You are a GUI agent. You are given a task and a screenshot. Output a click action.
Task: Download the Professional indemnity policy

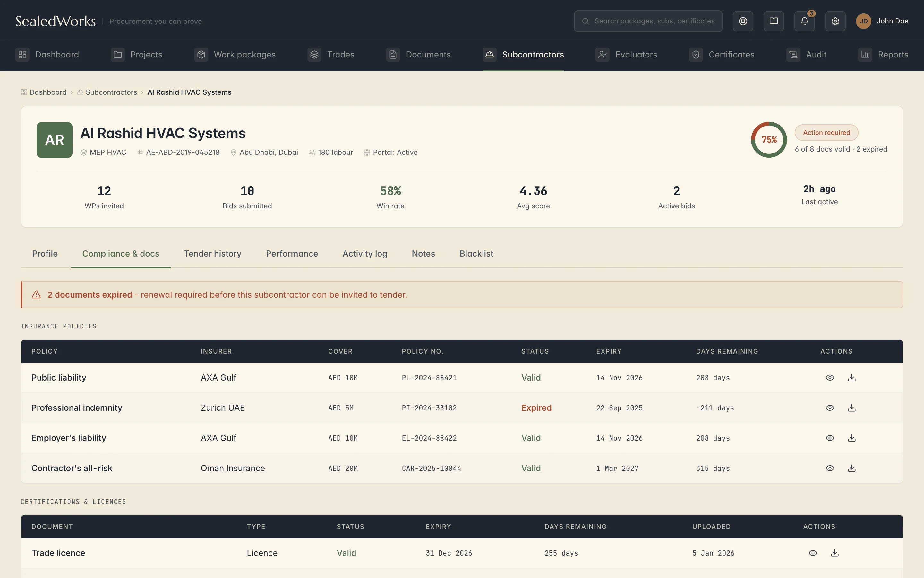(x=851, y=408)
